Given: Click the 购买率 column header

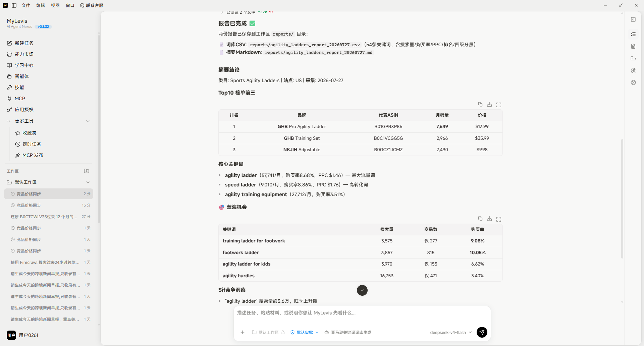Looking at the screenshot, I should 478,229.
